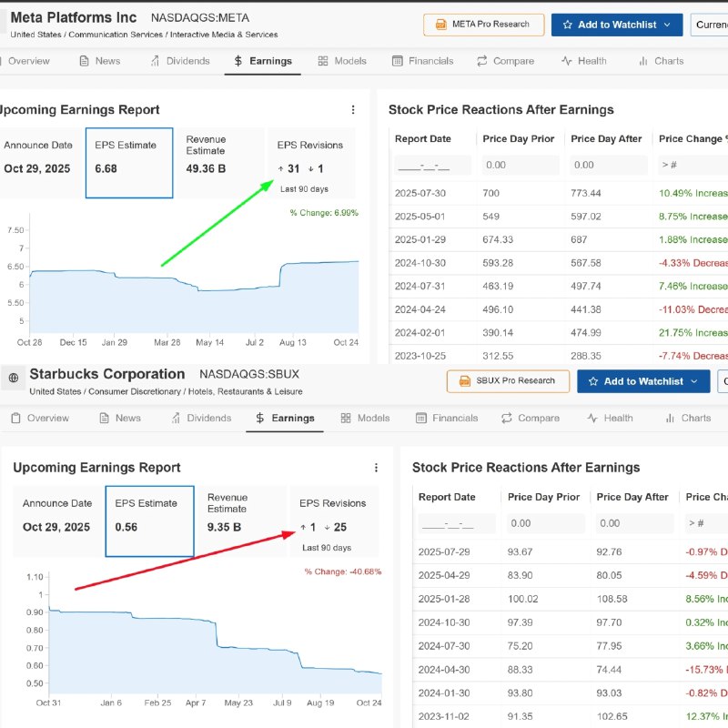Screen dimensions: 728x728
Task: Expand the Meta Add to Watchlist chevron
Action: tap(669, 25)
